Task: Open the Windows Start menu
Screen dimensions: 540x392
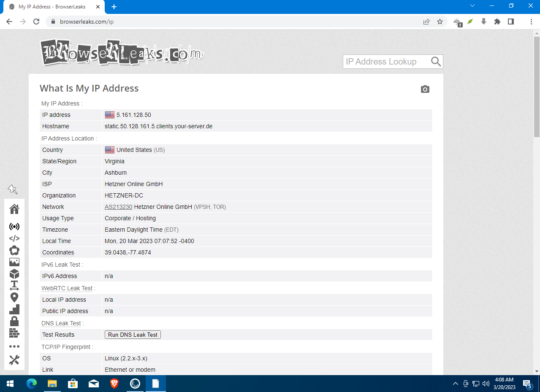Action: (x=10, y=384)
